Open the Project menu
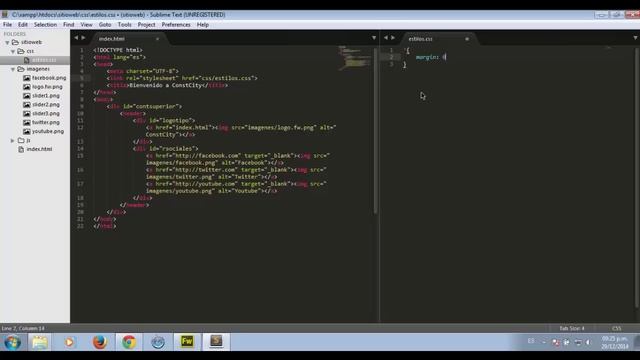Image resolution: width=640 pixels, height=360 pixels. (147, 24)
